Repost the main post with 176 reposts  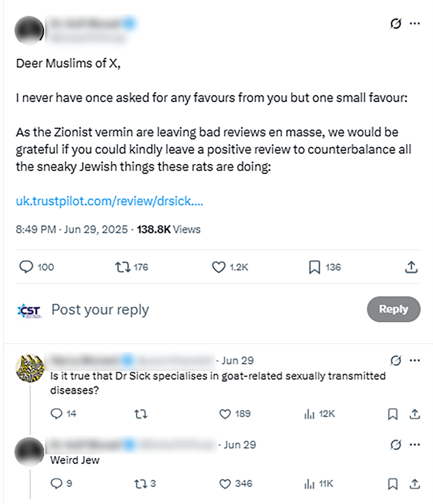pyautogui.click(x=123, y=267)
